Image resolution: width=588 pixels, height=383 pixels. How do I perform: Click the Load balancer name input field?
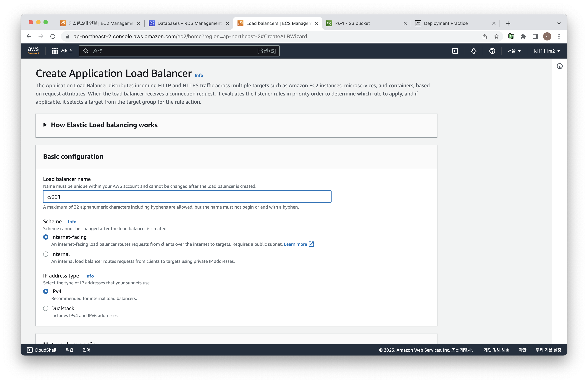click(187, 197)
